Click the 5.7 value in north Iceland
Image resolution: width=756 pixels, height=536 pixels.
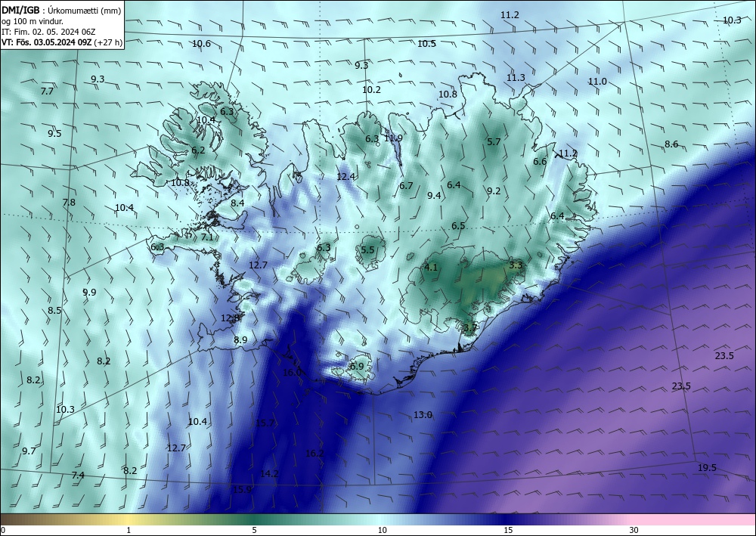point(494,141)
